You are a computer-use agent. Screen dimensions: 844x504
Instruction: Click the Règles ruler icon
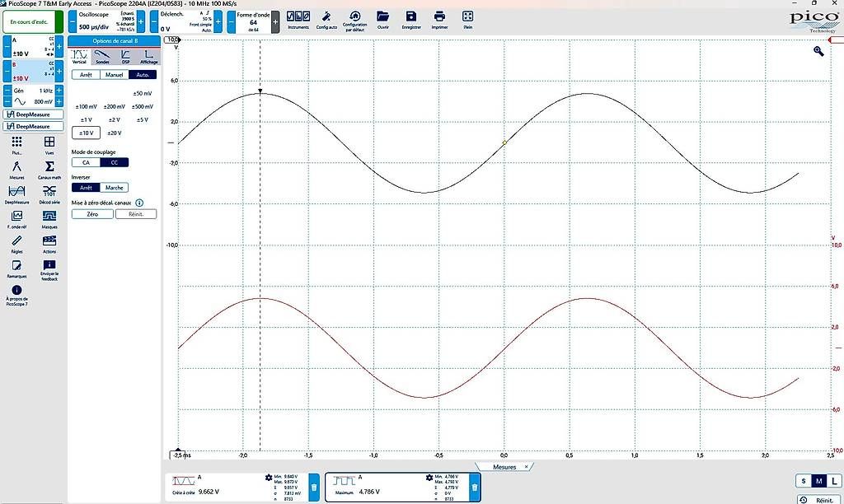click(x=16, y=244)
